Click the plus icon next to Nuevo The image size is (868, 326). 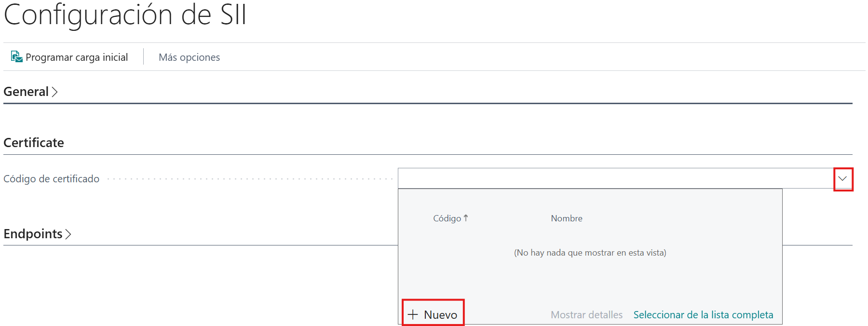pyautogui.click(x=413, y=315)
